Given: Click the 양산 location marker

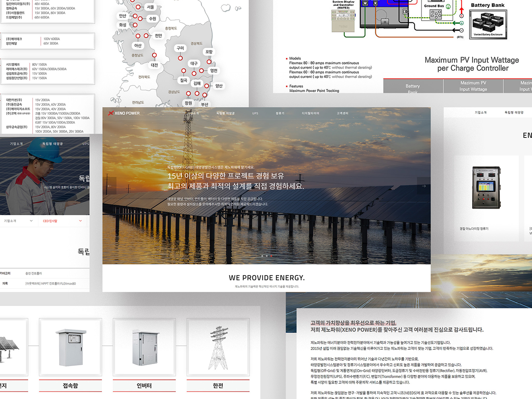Looking at the screenshot, I should point(206,86).
